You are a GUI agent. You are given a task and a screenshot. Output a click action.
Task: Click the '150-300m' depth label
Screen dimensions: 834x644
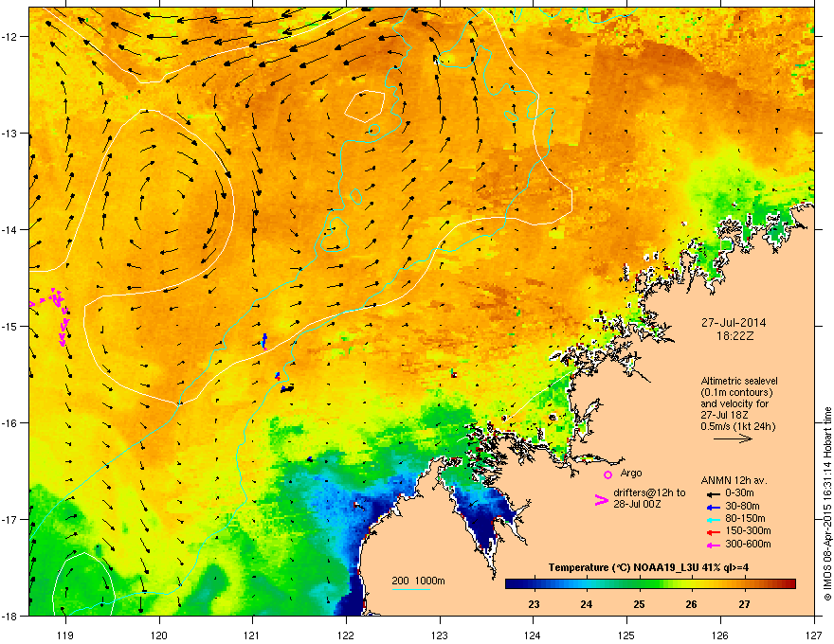[x=748, y=530]
